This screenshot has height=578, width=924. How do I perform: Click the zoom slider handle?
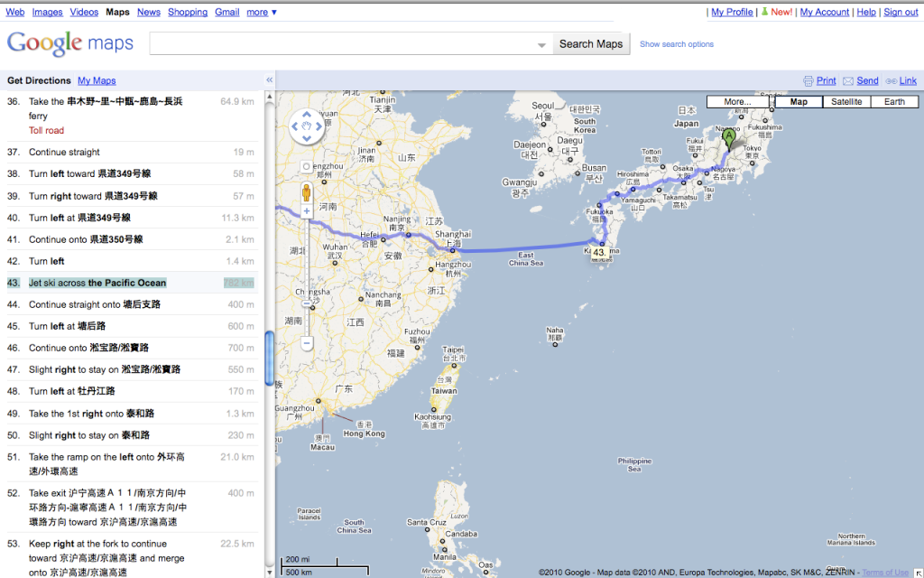tap(307, 303)
